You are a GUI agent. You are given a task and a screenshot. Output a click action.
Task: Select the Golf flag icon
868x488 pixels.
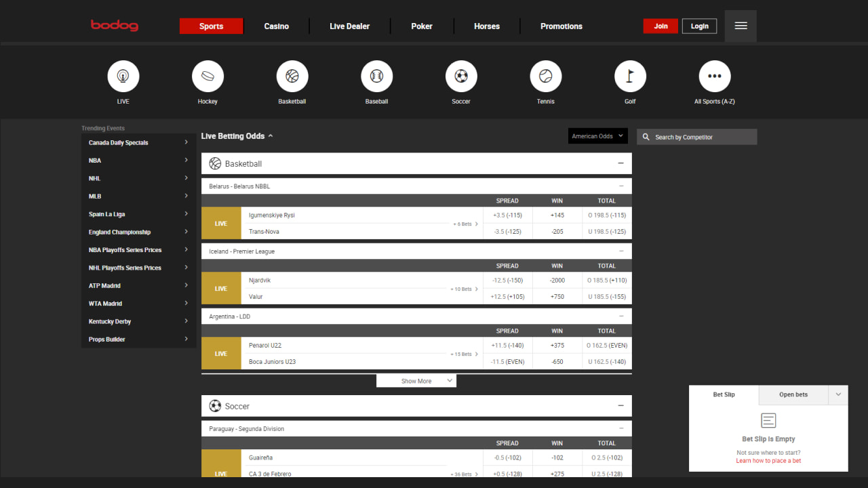pos(630,76)
